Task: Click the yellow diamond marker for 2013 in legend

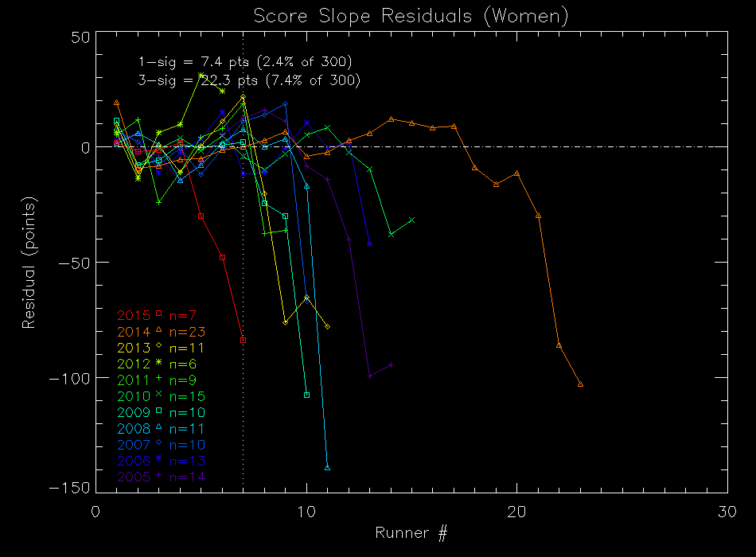Action: point(158,347)
